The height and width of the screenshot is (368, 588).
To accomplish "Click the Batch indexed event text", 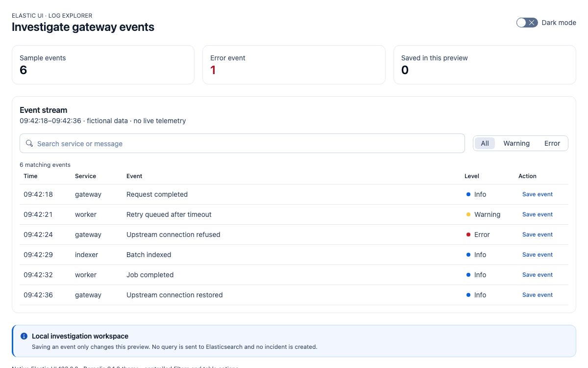I will pyautogui.click(x=149, y=255).
